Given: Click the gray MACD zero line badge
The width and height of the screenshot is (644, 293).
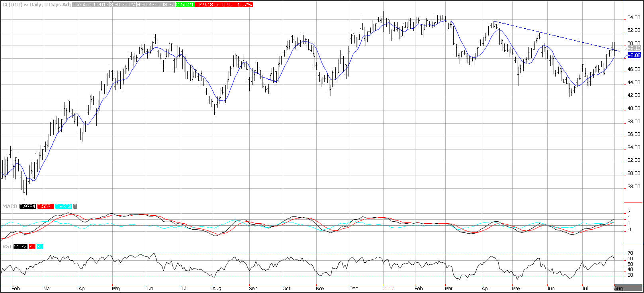Looking at the screenshot, I should pos(75,206).
